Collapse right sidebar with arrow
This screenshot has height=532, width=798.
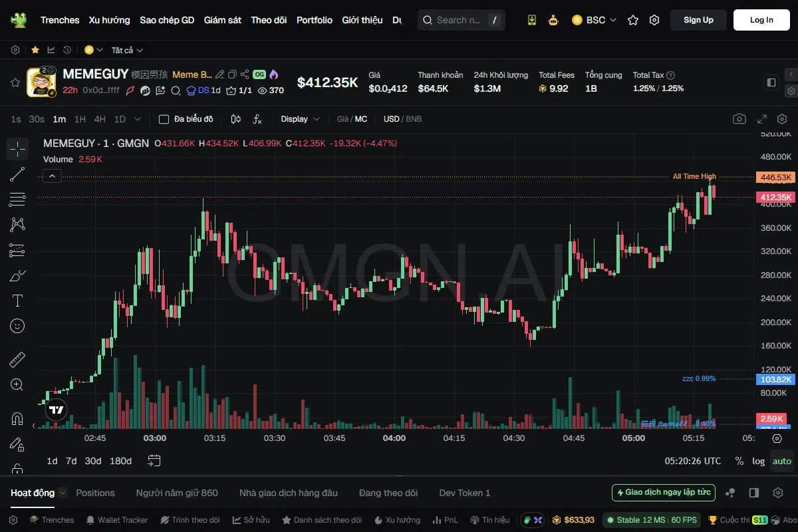tap(791, 74)
